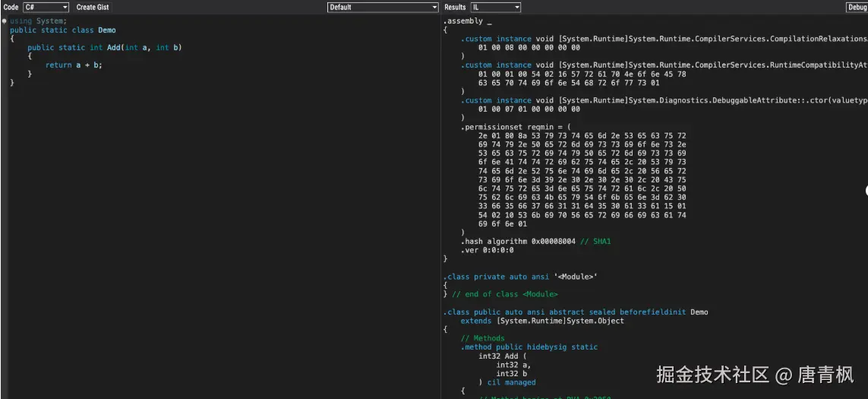Click the ".ver 0:0:0:0" line

(x=487, y=250)
